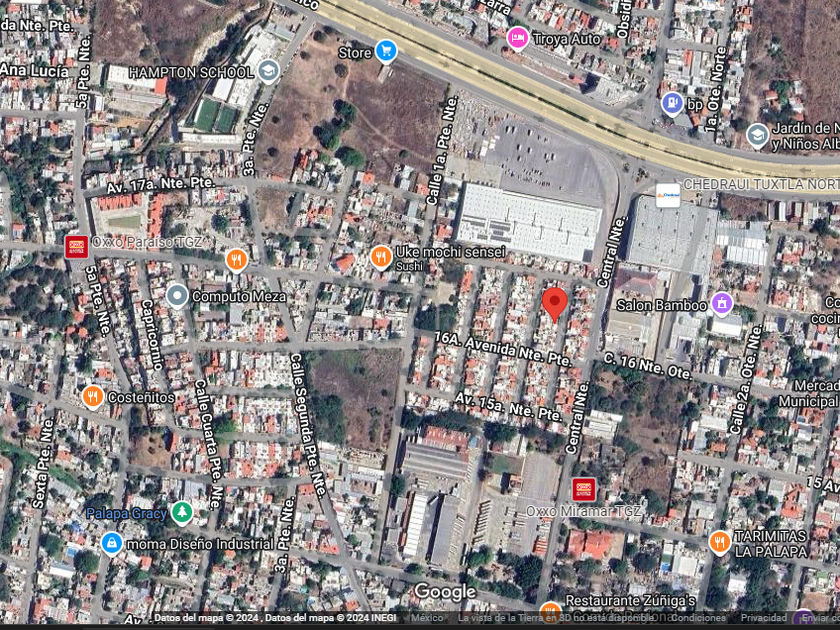Click the moma Diseño Industrial label
The width and height of the screenshot is (840, 630).
pyautogui.click(x=200, y=544)
